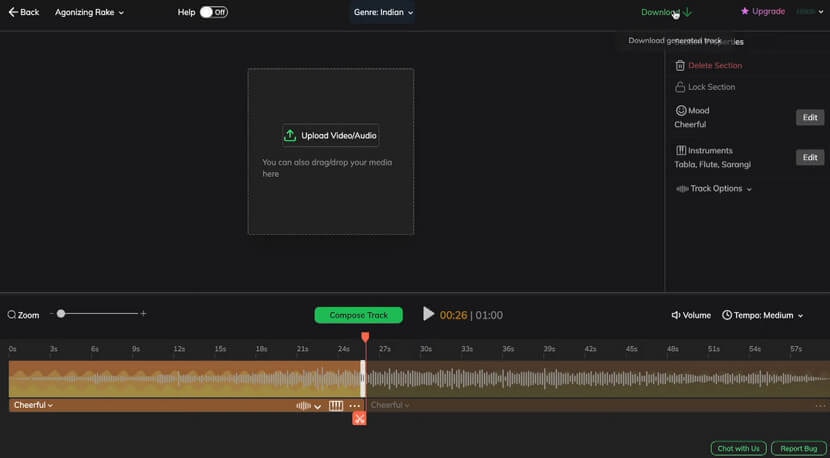
Task: Click Upload Video/Audio button
Action: tap(331, 136)
